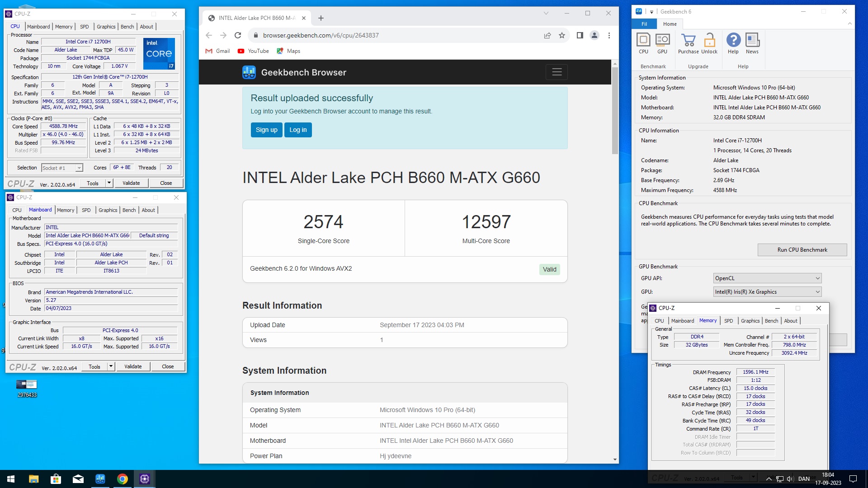This screenshot has width=868, height=488.
Task: Click the Run CPU Benchmark button
Action: coord(802,250)
